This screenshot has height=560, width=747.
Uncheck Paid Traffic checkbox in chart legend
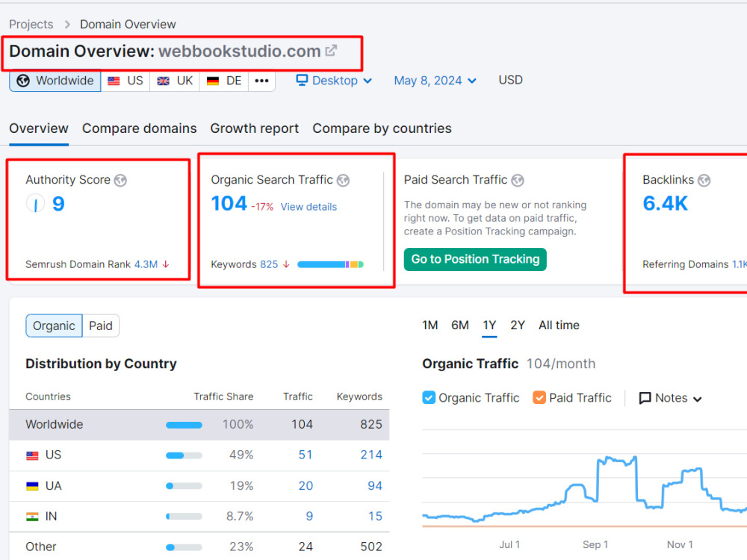click(539, 398)
